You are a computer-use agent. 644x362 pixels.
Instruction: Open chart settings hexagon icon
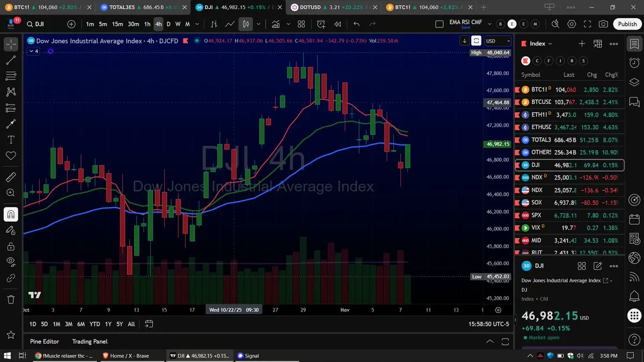(572, 24)
